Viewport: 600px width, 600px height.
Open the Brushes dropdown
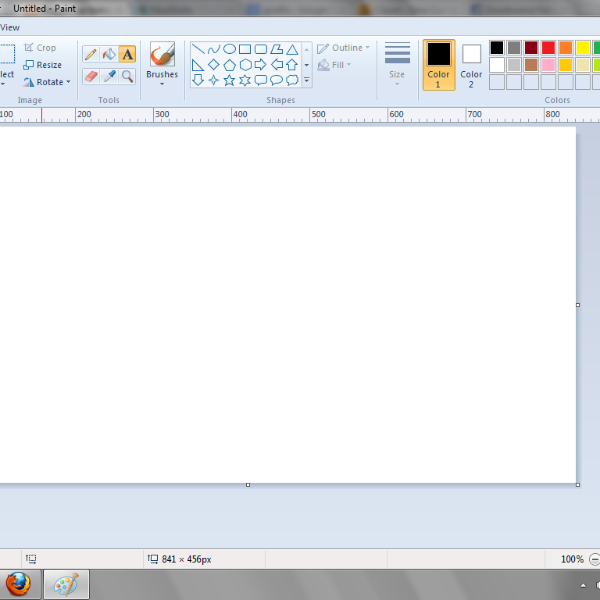click(x=162, y=82)
